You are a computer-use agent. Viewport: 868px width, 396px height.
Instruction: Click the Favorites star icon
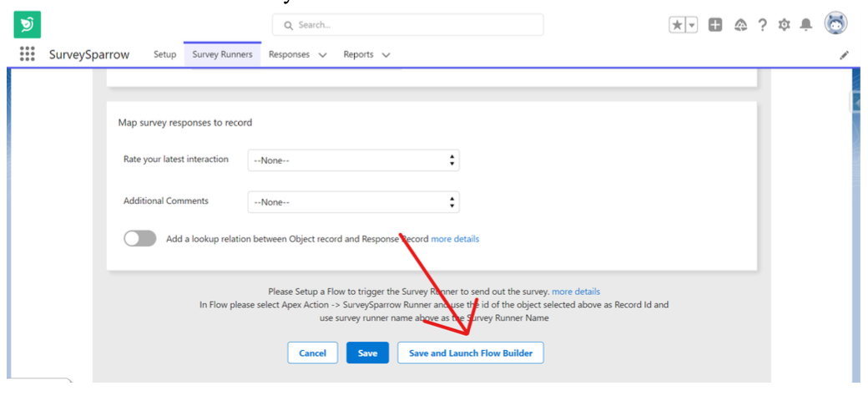(678, 25)
